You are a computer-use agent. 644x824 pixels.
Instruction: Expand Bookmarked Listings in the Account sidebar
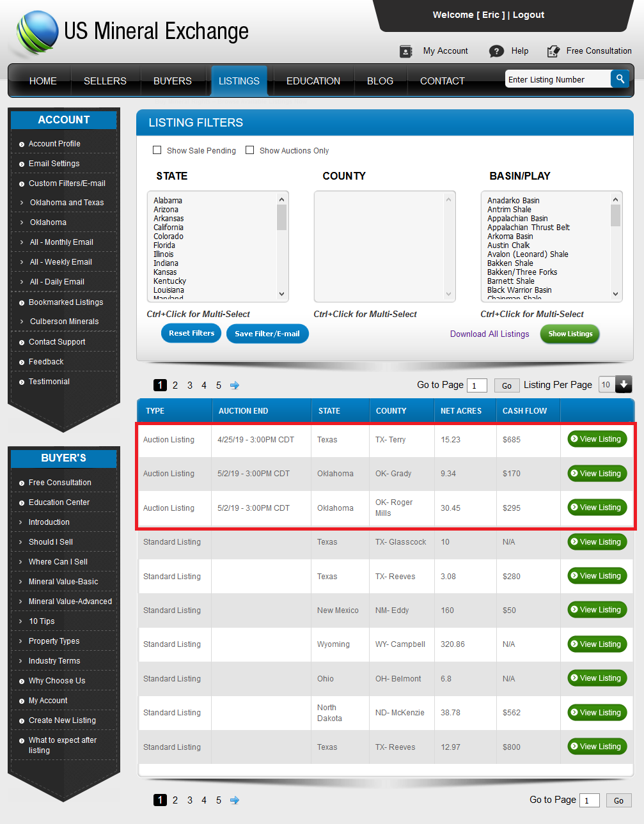pos(65,302)
